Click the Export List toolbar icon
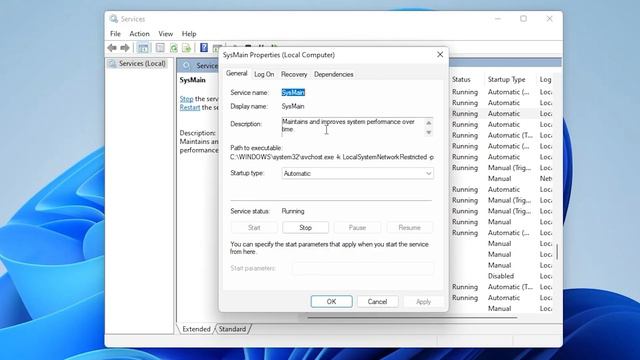Viewport: 640px width, 360px height. (187, 48)
